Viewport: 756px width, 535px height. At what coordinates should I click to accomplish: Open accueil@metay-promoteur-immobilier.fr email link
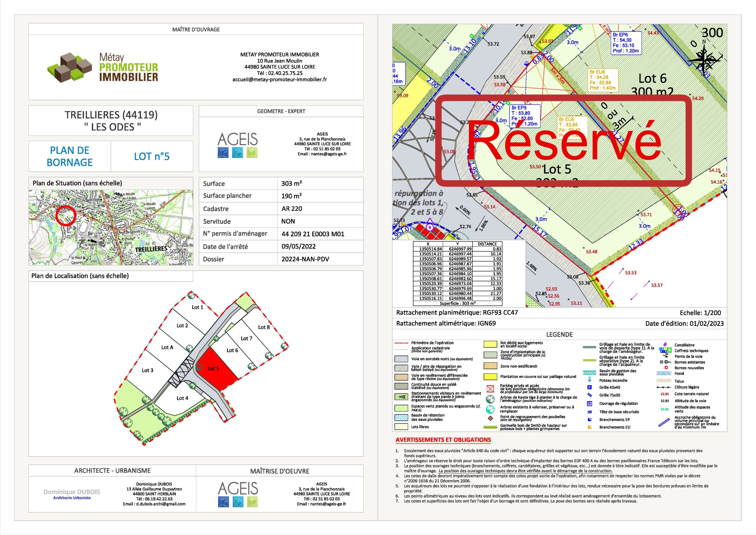pyautogui.click(x=280, y=79)
